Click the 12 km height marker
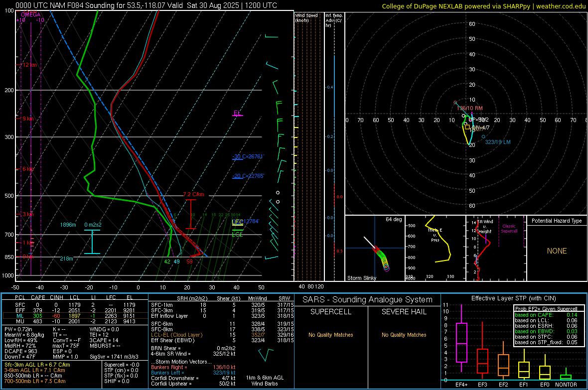The image size is (588, 390). coord(29,65)
